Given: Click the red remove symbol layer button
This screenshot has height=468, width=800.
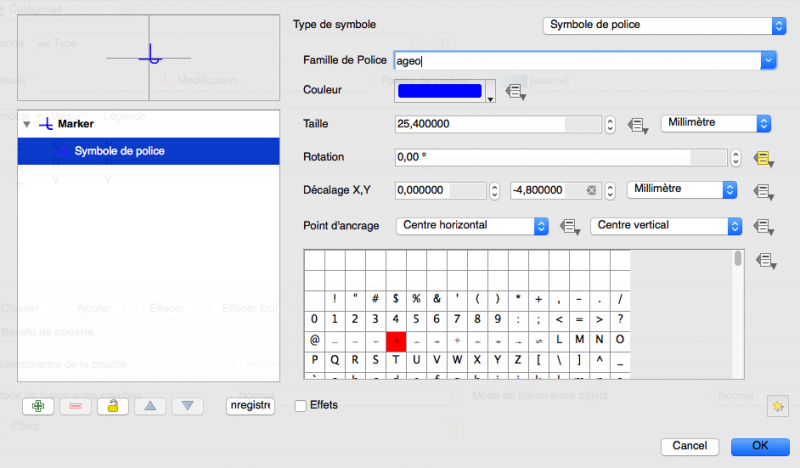Looking at the screenshot, I should tap(75, 406).
